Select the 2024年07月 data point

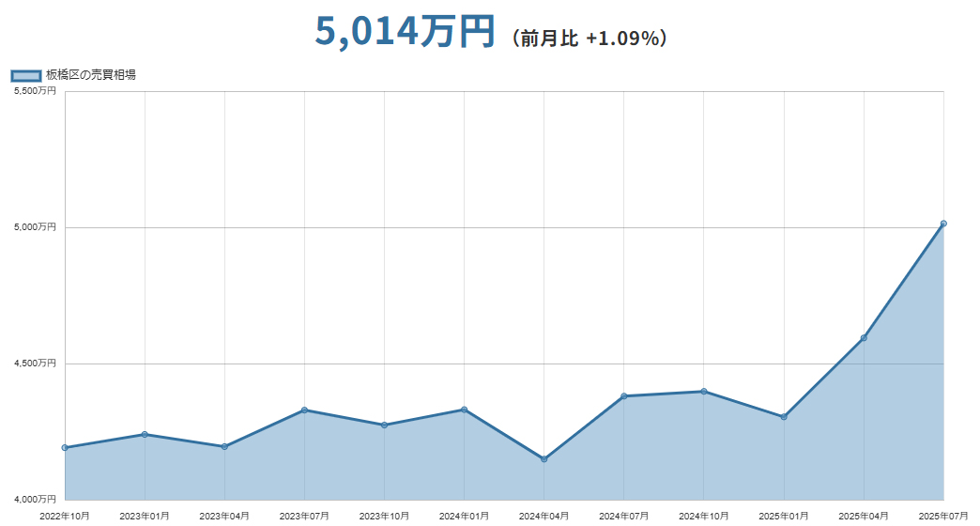coord(623,395)
